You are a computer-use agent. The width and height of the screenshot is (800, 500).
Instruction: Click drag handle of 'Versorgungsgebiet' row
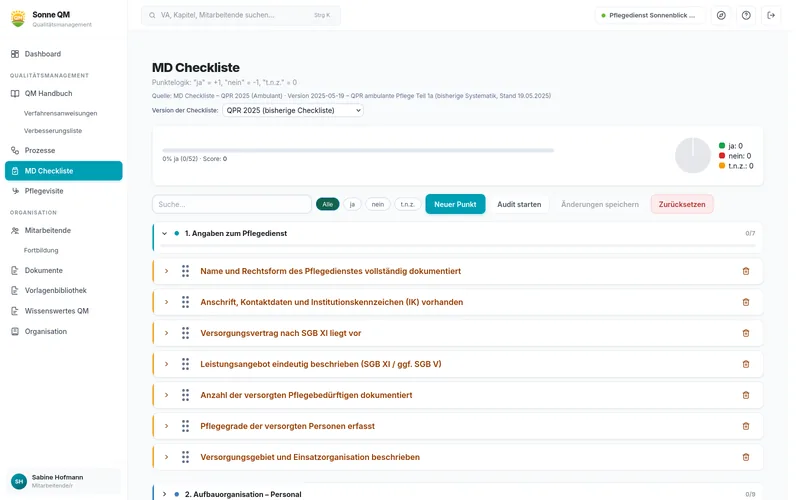185,457
